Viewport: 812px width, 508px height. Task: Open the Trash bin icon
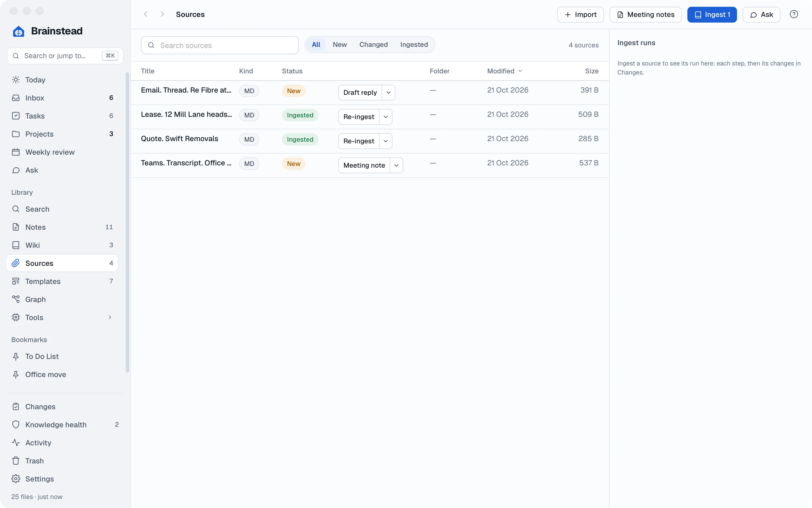16,461
